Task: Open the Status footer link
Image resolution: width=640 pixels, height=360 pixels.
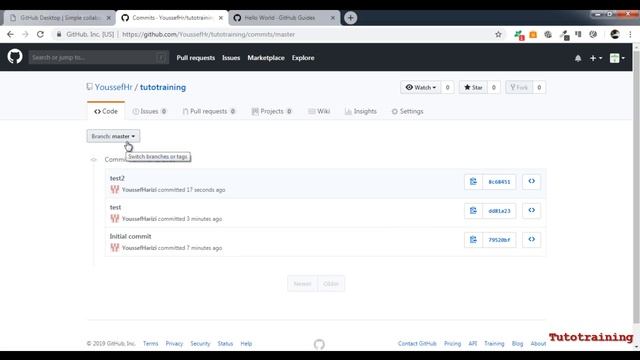Action: 225,344
